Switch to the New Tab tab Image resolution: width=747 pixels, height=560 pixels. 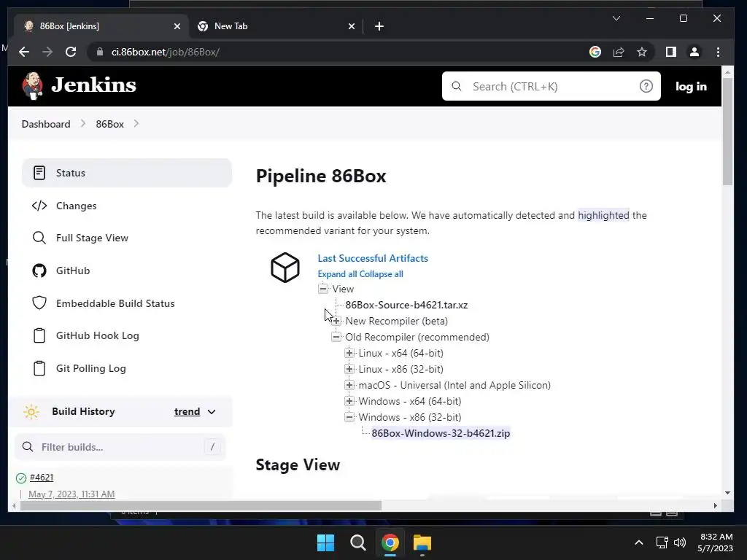point(275,26)
